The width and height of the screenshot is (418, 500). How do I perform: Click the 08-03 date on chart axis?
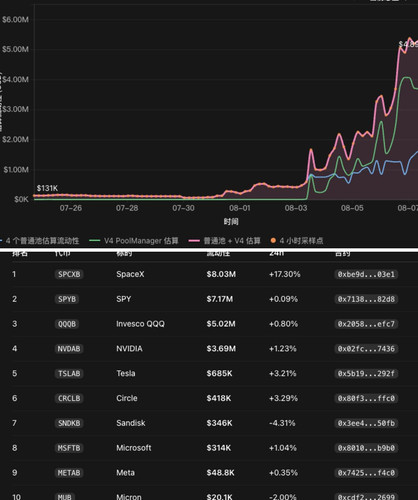coord(296,208)
